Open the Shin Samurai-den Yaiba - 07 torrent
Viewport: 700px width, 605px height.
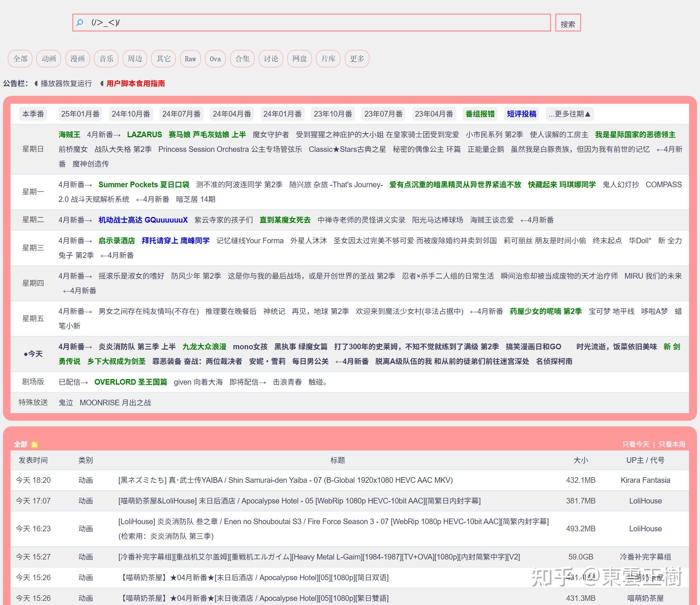tap(285, 480)
